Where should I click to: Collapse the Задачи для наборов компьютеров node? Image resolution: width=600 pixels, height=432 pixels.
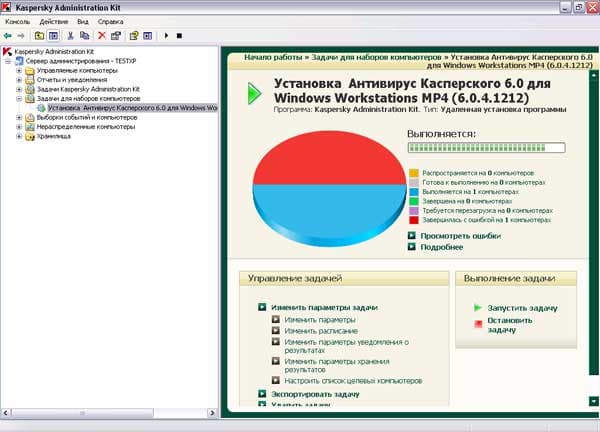[19, 98]
